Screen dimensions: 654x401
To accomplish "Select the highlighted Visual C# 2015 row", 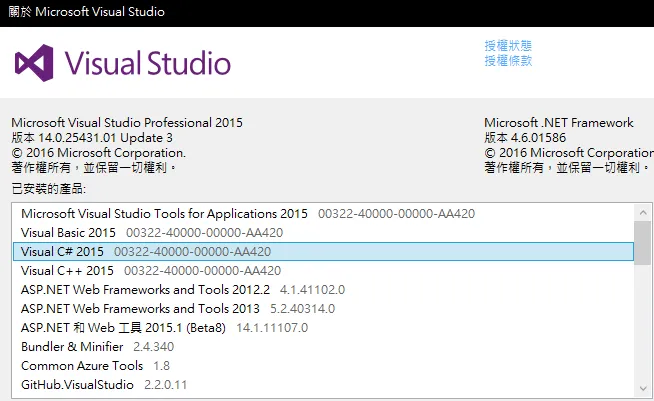I will tap(323, 252).
